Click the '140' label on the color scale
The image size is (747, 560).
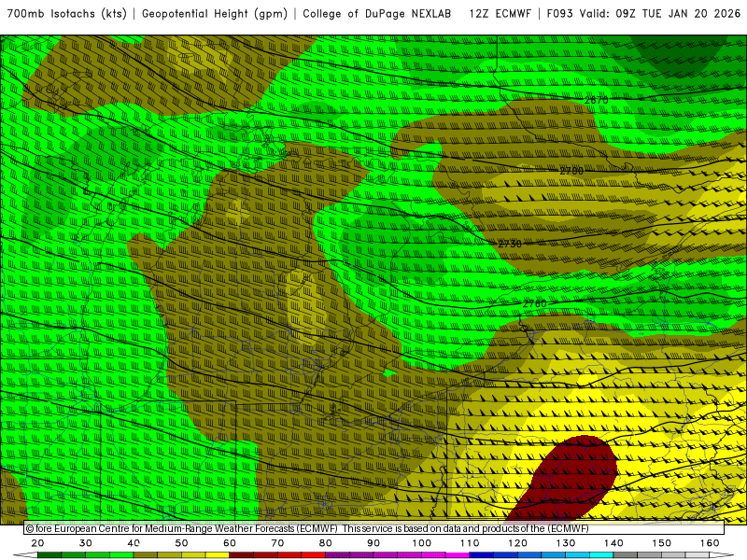[x=613, y=543]
